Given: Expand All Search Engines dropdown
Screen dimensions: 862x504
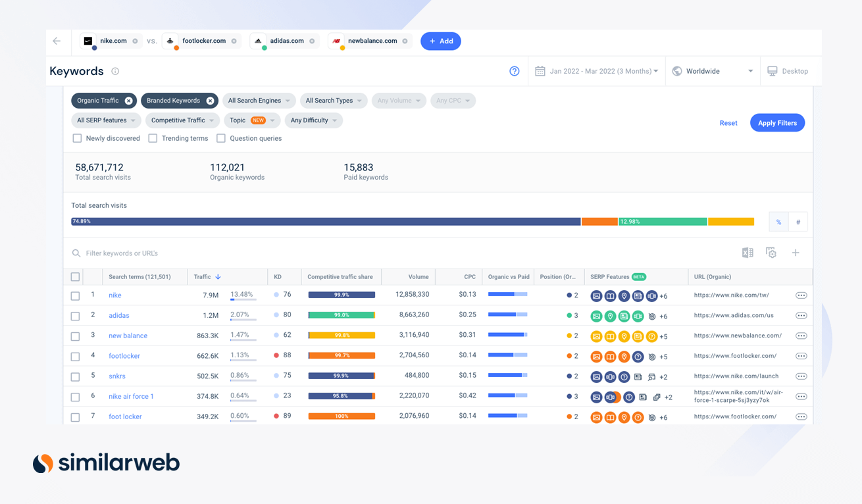Looking at the screenshot, I should [x=259, y=101].
